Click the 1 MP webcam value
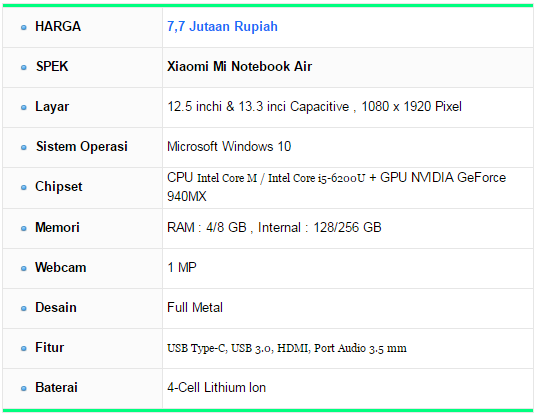535x413 pixels. click(182, 267)
